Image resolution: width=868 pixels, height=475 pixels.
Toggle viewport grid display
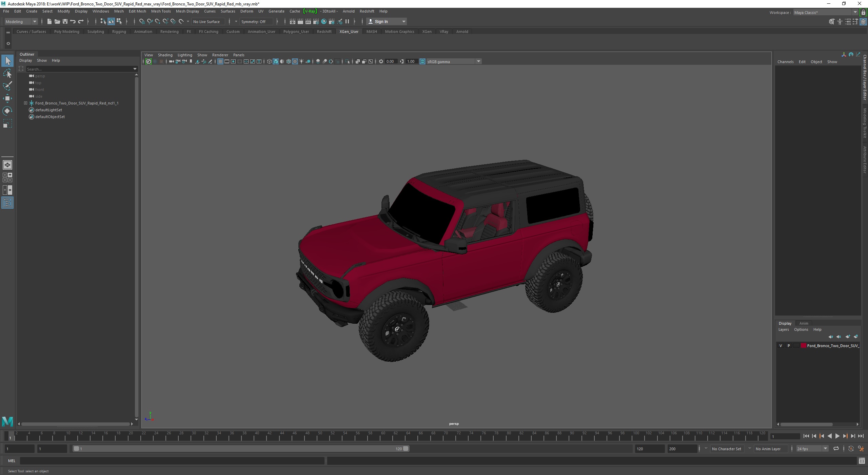[220, 61]
